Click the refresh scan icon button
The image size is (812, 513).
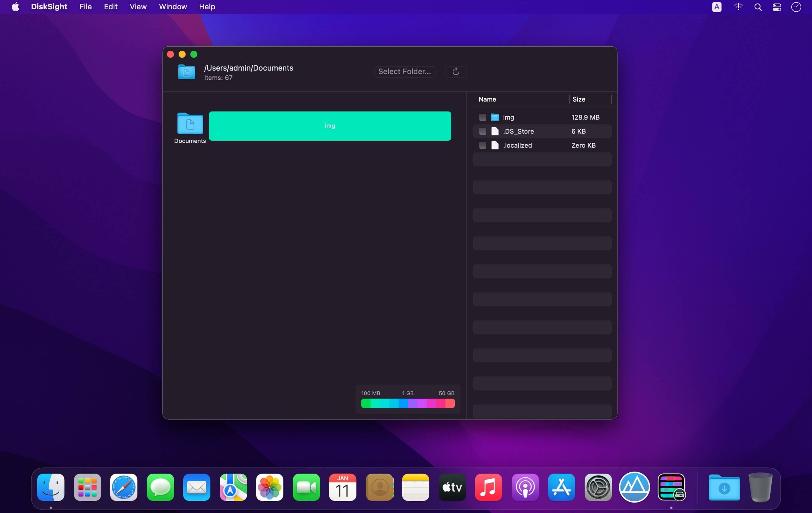[456, 71]
